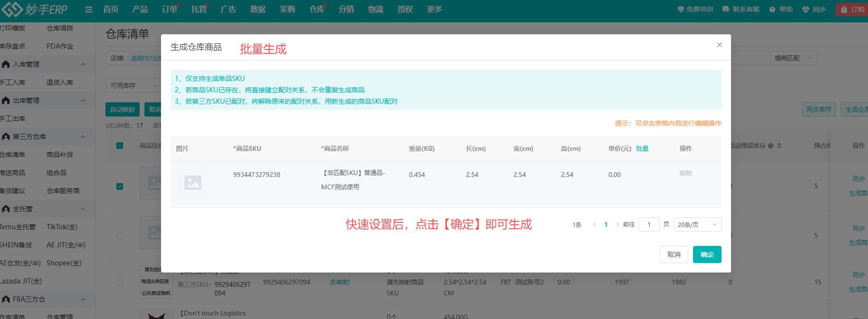The width and height of the screenshot is (868, 319).
Task: Click the 免费培训 training icon
Action: click(x=681, y=9)
